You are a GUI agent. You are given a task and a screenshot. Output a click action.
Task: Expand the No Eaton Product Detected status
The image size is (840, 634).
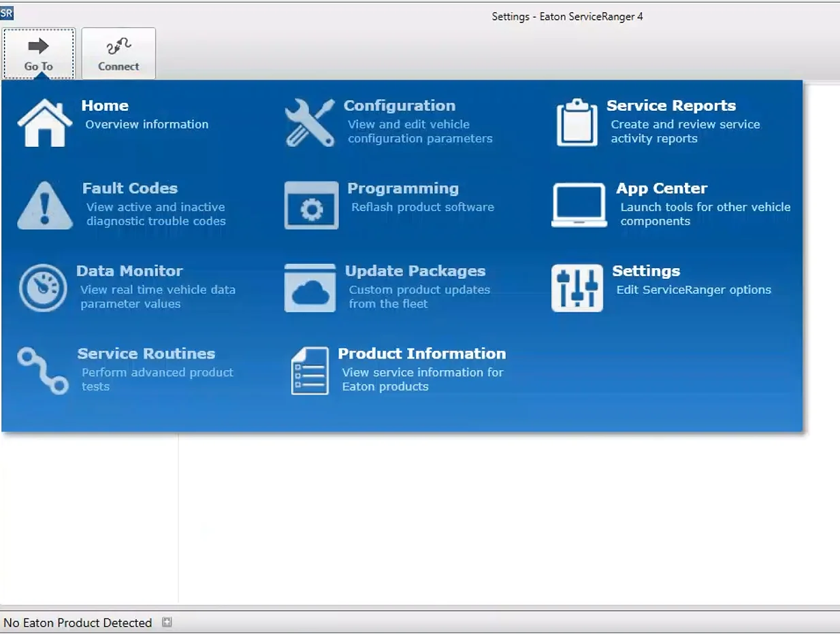(x=167, y=622)
